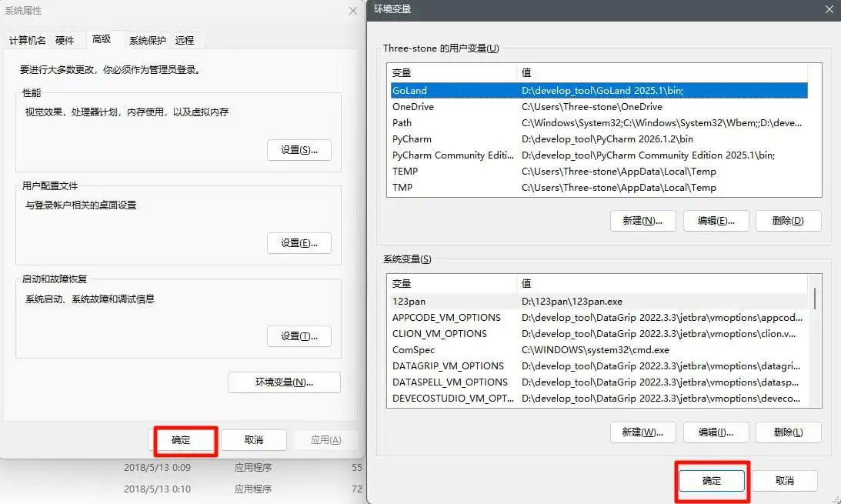Click the 变量 column header in user variables
The height and width of the screenshot is (504, 841).
pos(453,72)
